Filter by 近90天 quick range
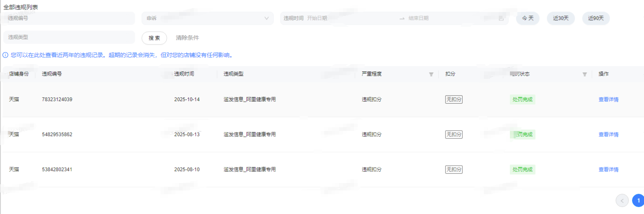644x214 pixels. 596,18
